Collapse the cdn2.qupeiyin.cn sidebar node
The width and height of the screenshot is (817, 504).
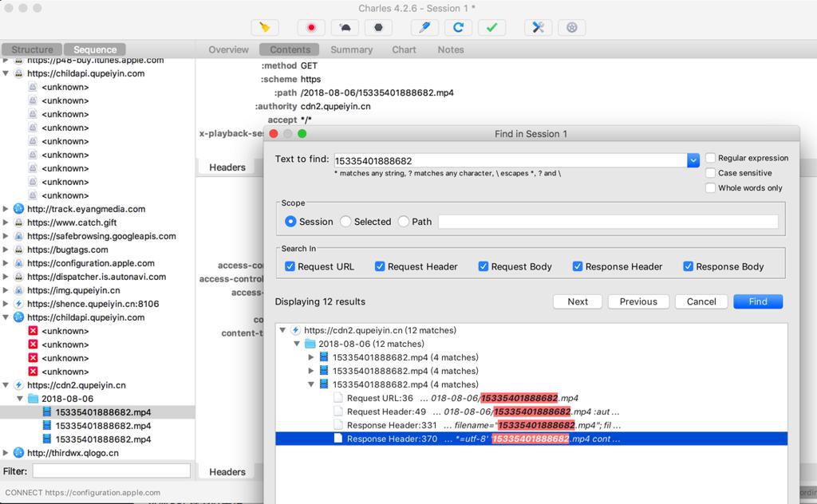tap(6, 385)
